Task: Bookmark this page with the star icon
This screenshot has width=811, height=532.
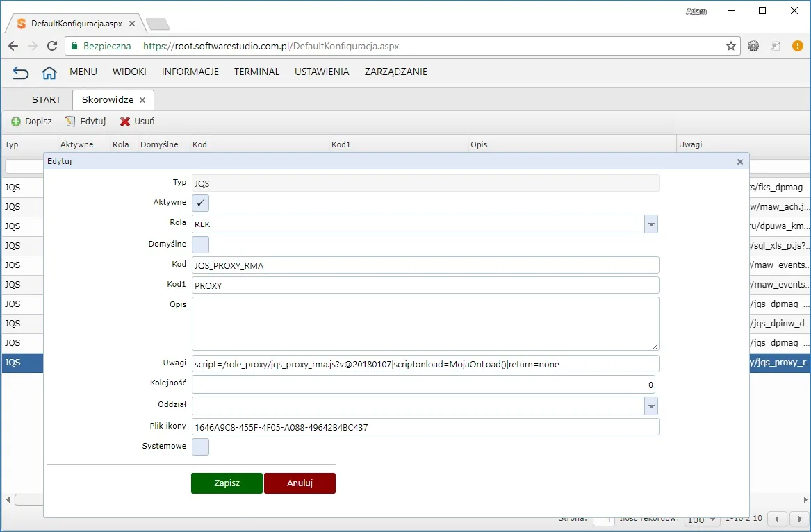Action: (x=731, y=46)
